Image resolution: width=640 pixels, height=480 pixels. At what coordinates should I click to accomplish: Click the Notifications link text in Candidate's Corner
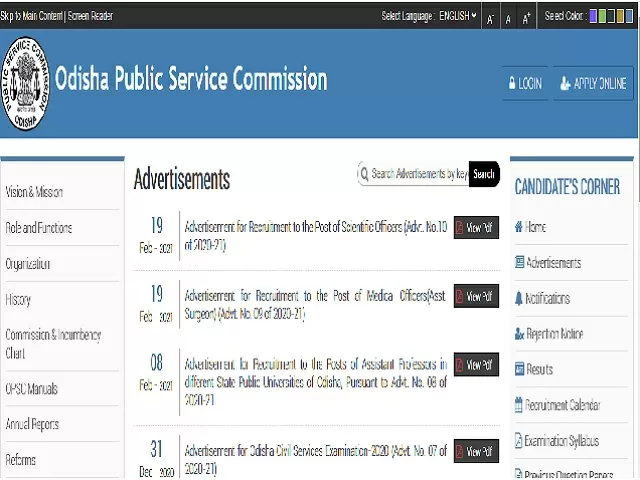[547, 298]
